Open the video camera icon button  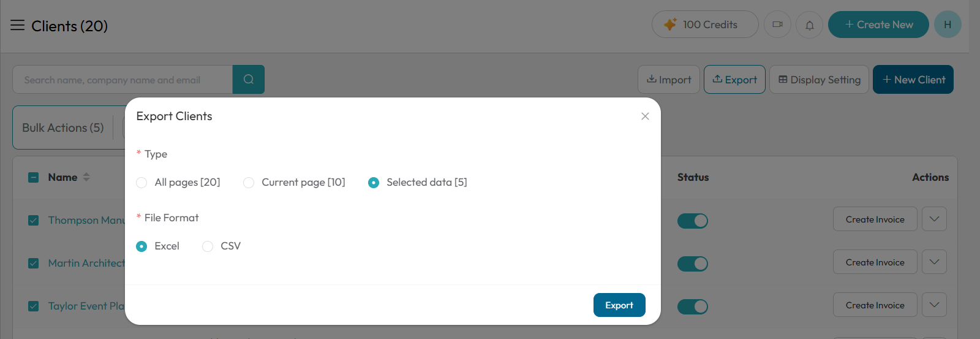click(x=778, y=25)
